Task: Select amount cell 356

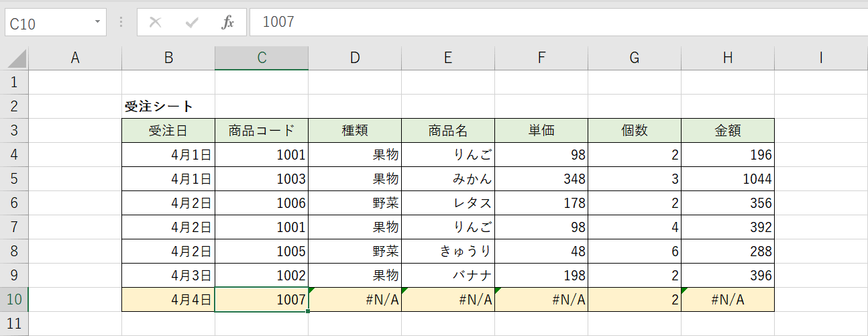Action: coord(728,203)
